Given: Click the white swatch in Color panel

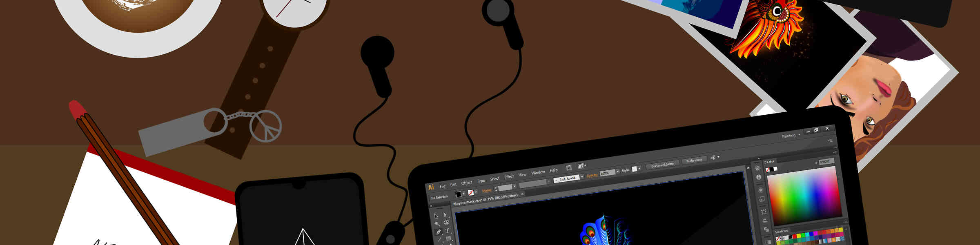Looking at the screenshot, I should coord(775,169).
